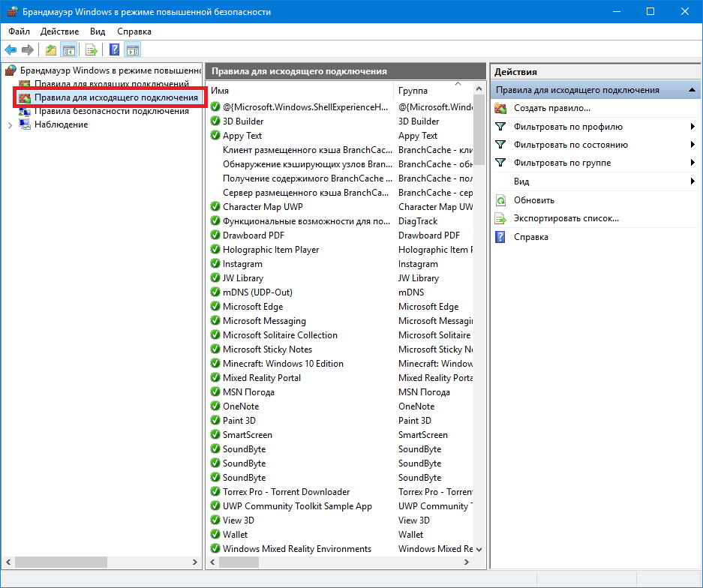Screen dimensions: 703x588
Task: Click the green check icon beside 3D Builder
Action: point(215,121)
